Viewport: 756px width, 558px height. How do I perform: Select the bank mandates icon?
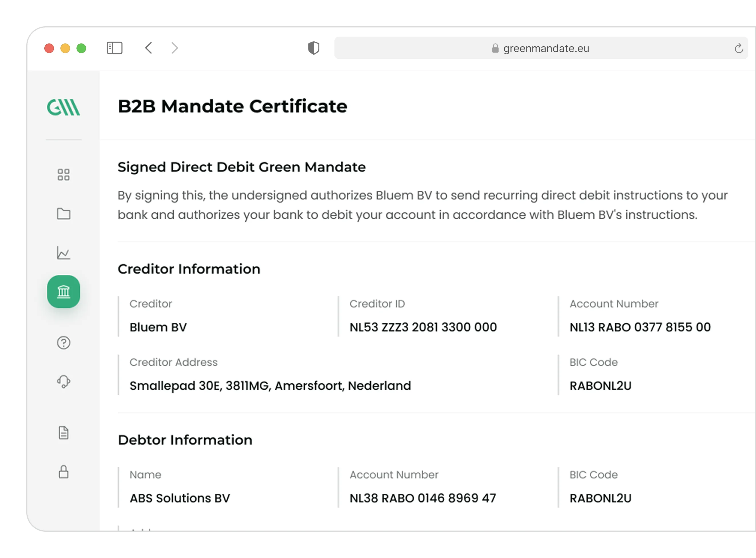(63, 292)
